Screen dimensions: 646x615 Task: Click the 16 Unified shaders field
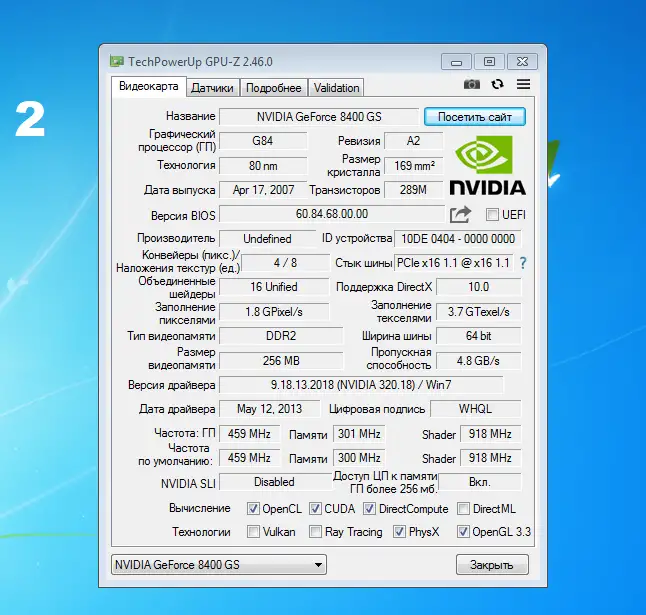(x=274, y=287)
